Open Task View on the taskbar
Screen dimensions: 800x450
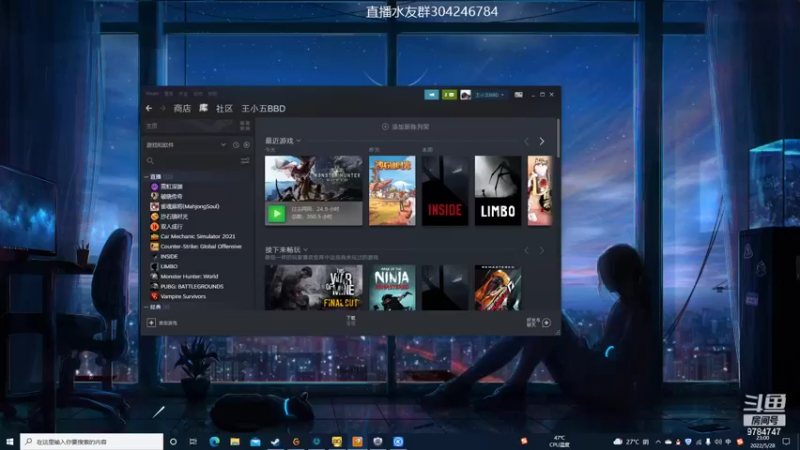click(193, 441)
